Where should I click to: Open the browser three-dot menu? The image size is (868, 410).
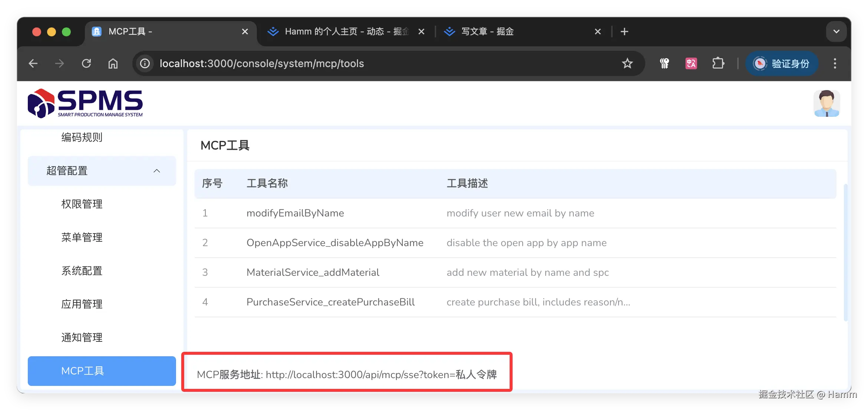835,63
